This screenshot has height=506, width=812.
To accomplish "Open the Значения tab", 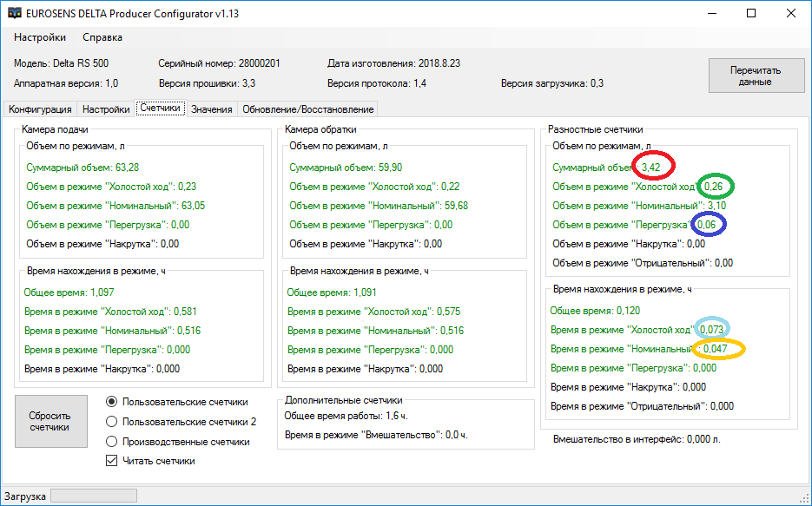I will tap(212, 109).
